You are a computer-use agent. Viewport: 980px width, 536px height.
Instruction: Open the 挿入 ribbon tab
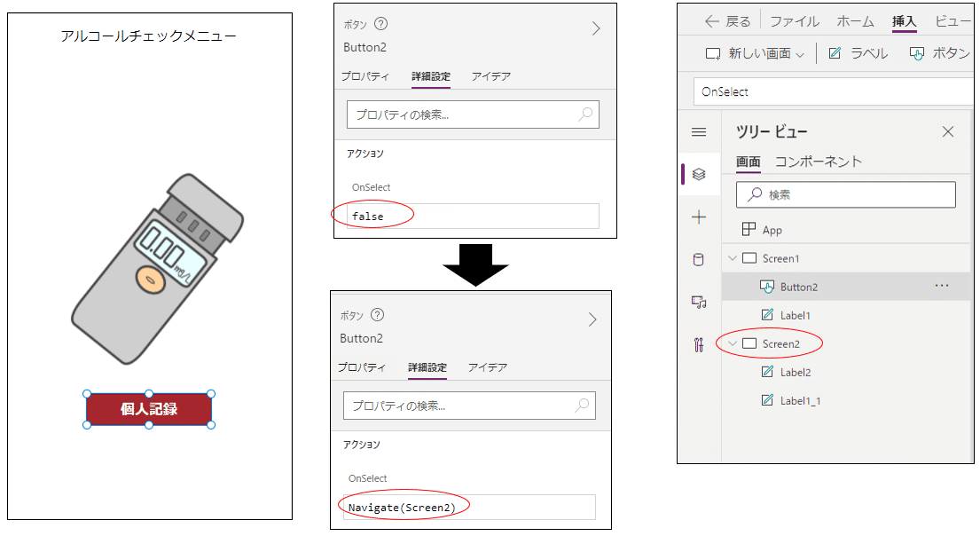pos(904,21)
